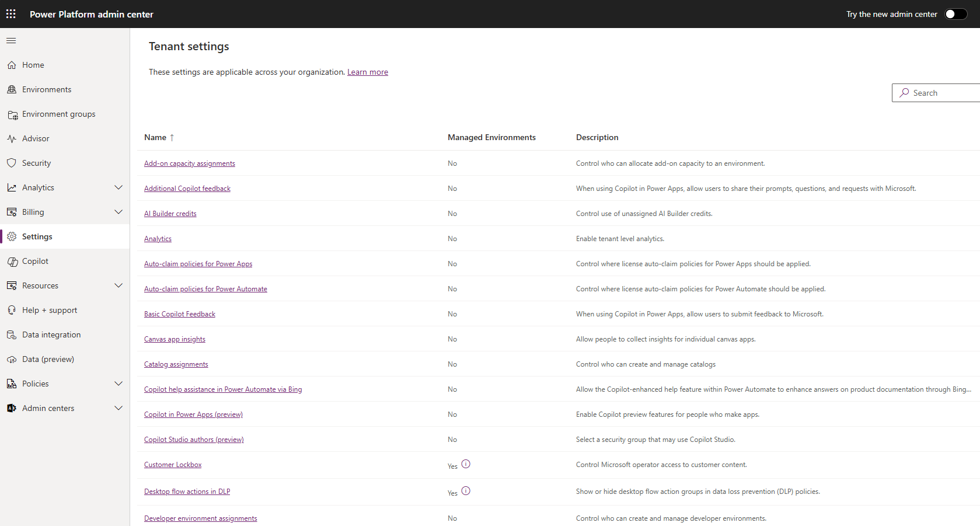Click the Resources icon in sidebar
Image resolution: width=980 pixels, height=526 pixels.
coord(12,285)
